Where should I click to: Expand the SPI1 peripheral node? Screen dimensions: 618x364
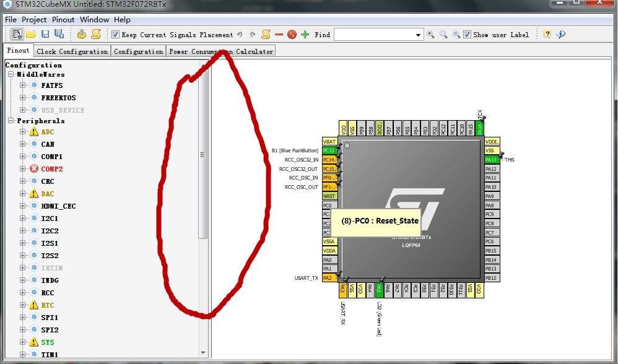(22, 318)
